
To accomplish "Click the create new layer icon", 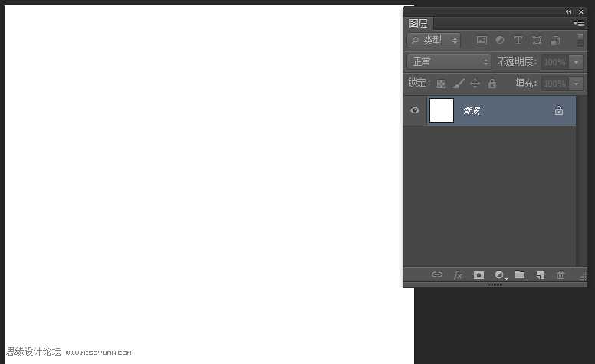I will pos(541,275).
